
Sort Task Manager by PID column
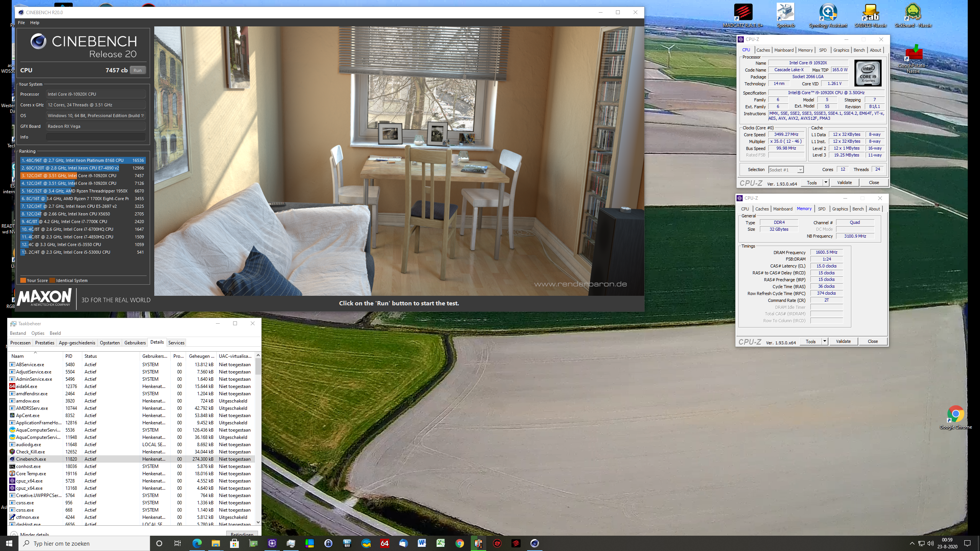click(x=72, y=356)
